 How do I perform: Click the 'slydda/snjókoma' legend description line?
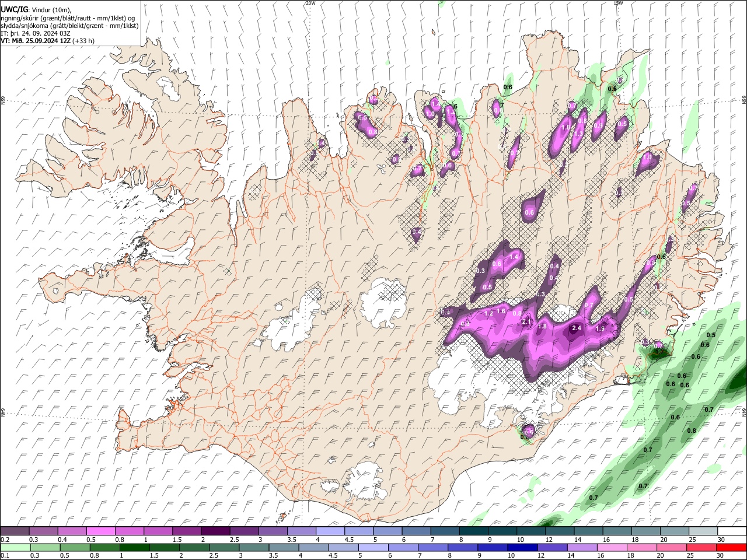(x=69, y=26)
